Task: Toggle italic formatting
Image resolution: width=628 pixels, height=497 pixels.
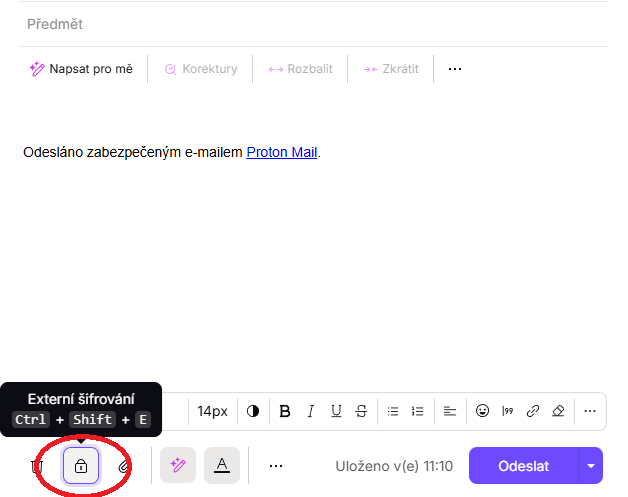Action: (310, 411)
